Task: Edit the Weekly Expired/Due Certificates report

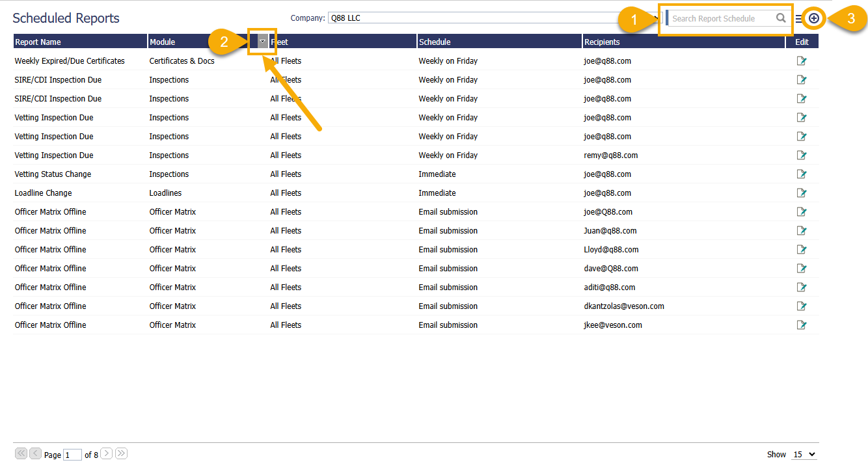Action: (x=802, y=61)
